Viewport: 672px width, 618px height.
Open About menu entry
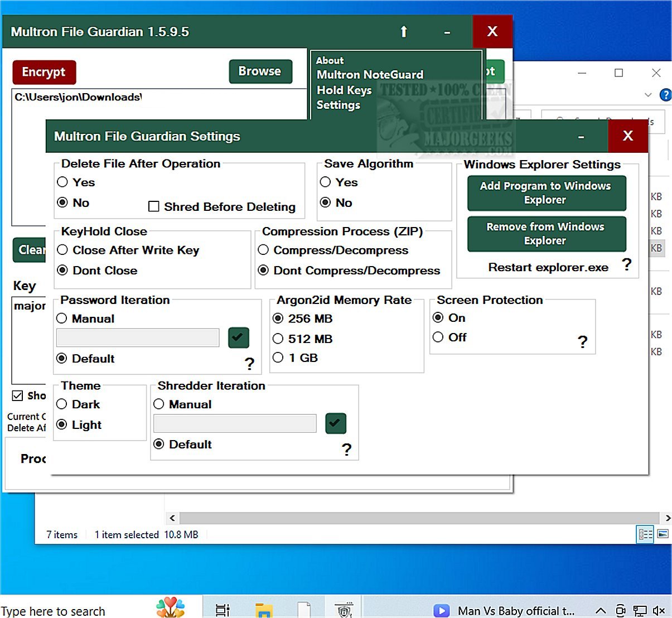click(330, 60)
